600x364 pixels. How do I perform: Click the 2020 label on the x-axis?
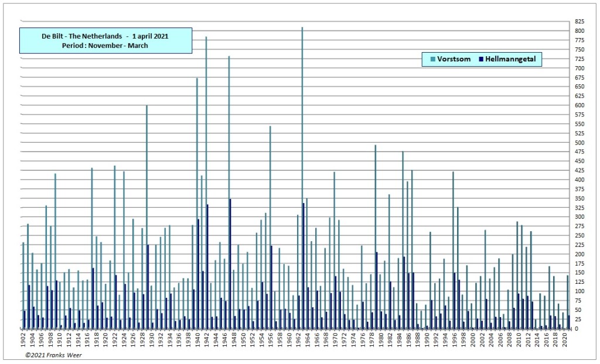[564, 340]
